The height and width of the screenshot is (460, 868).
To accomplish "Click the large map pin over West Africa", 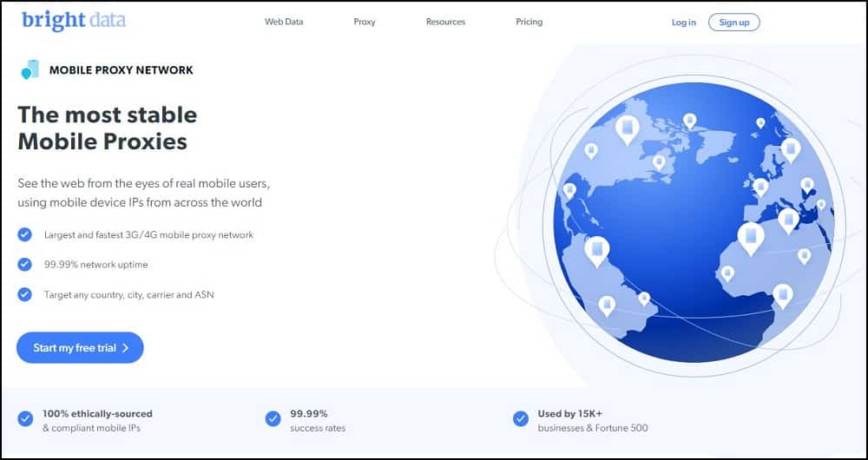I will click(751, 236).
